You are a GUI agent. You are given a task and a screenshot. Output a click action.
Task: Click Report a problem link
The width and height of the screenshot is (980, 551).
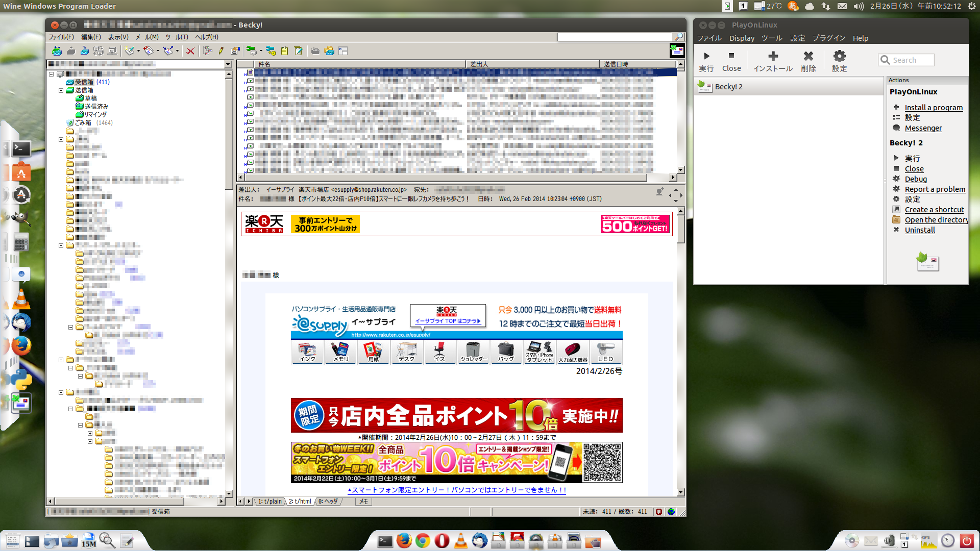coord(935,189)
